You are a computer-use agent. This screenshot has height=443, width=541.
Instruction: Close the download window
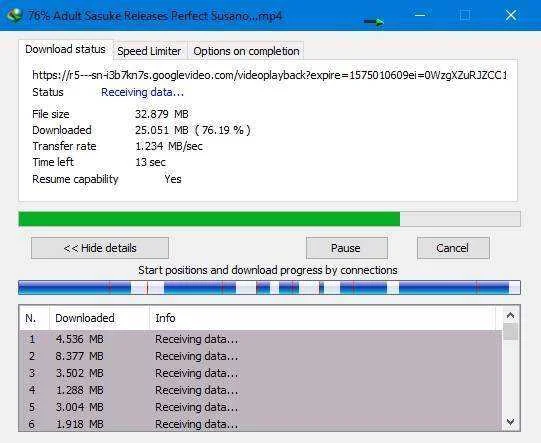(x=511, y=15)
